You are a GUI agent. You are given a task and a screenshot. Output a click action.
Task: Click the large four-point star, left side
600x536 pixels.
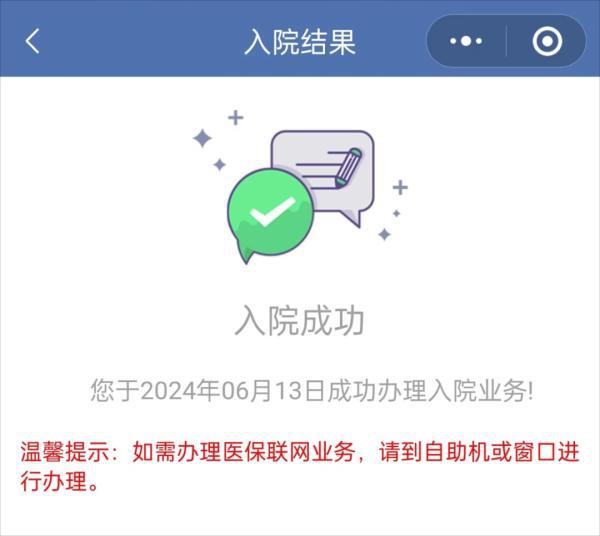pyautogui.click(x=202, y=138)
